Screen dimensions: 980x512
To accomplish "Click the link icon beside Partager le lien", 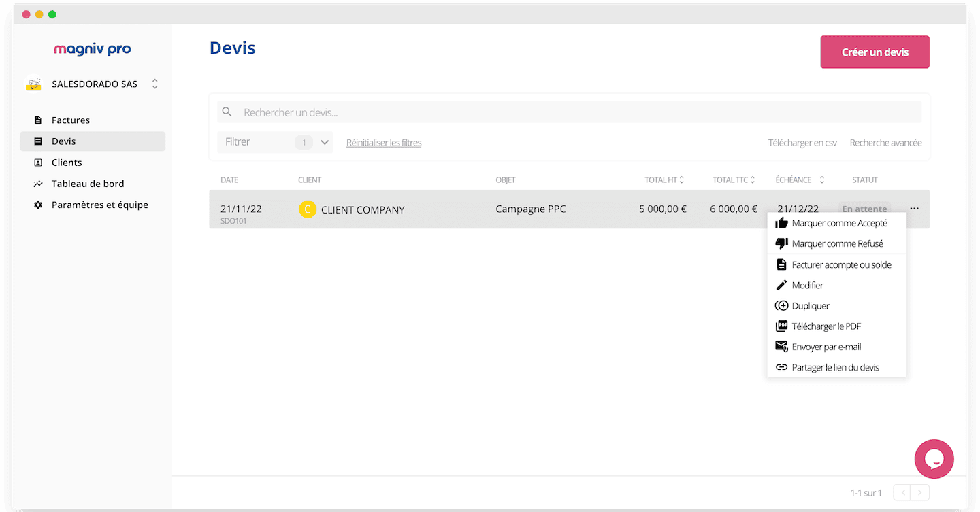I will (781, 367).
